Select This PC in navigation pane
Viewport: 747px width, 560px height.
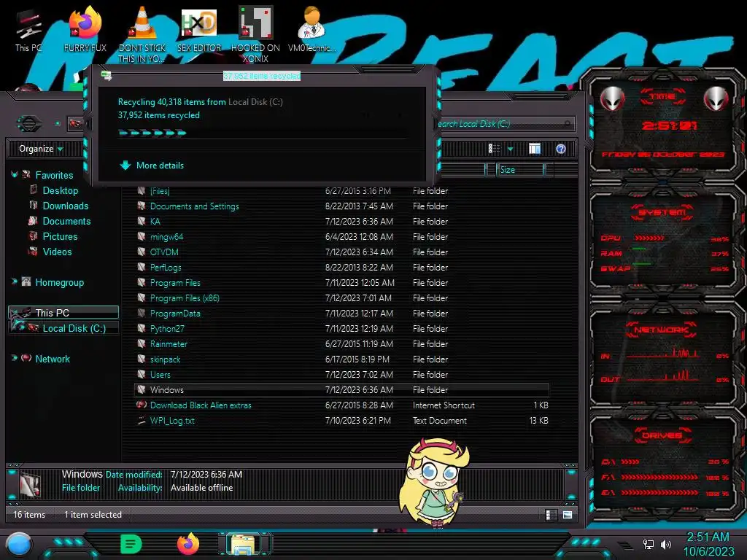[x=63, y=312]
